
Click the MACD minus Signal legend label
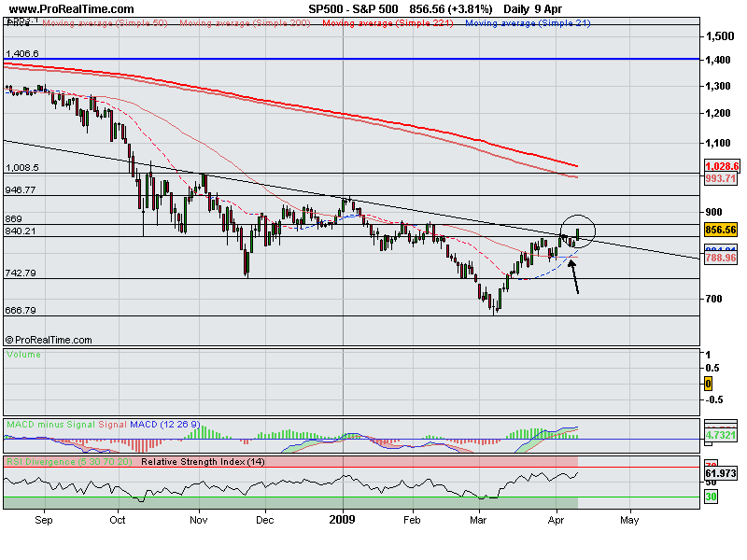tap(51, 425)
